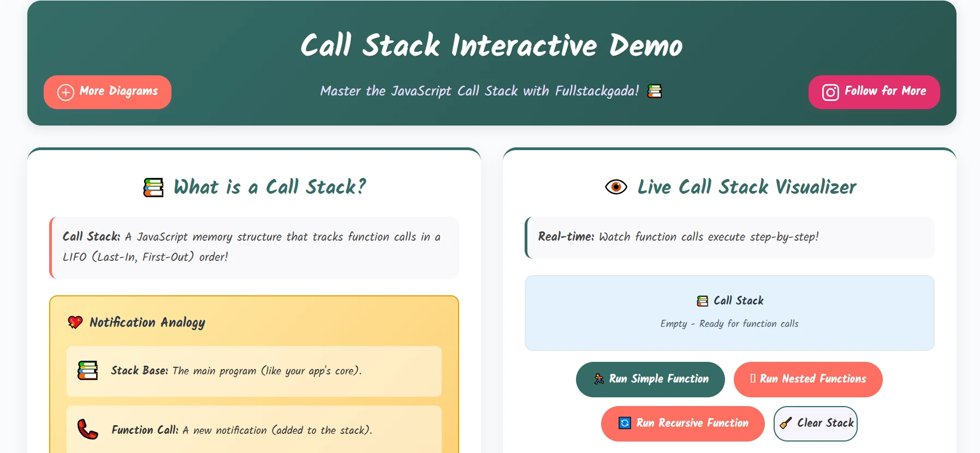Image resolution: width=980 pixels, height=453 pixels.
Task: Click the plus icon in More Diagrams
Action: (66, 92)
